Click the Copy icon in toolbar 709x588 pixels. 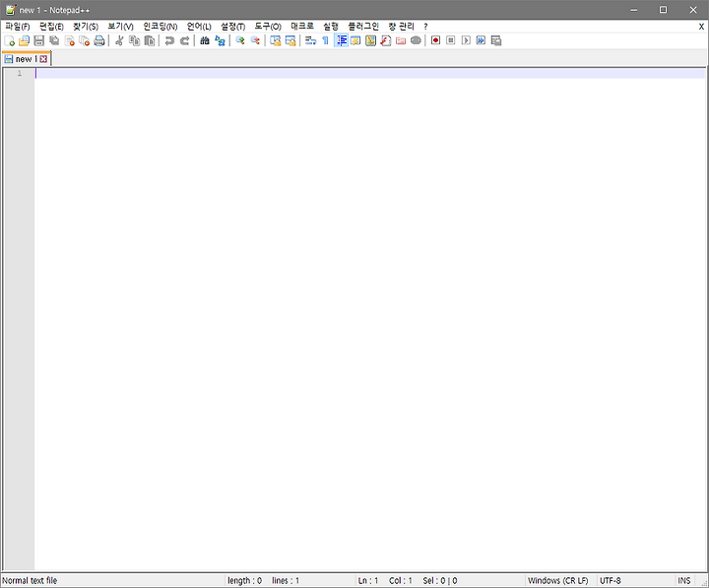pos(134,40)
